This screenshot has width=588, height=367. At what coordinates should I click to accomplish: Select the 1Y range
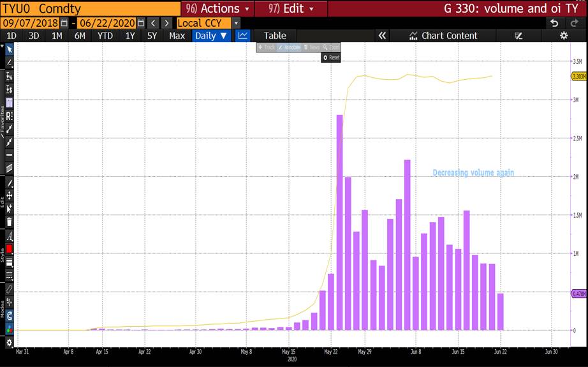click(129, 36)
